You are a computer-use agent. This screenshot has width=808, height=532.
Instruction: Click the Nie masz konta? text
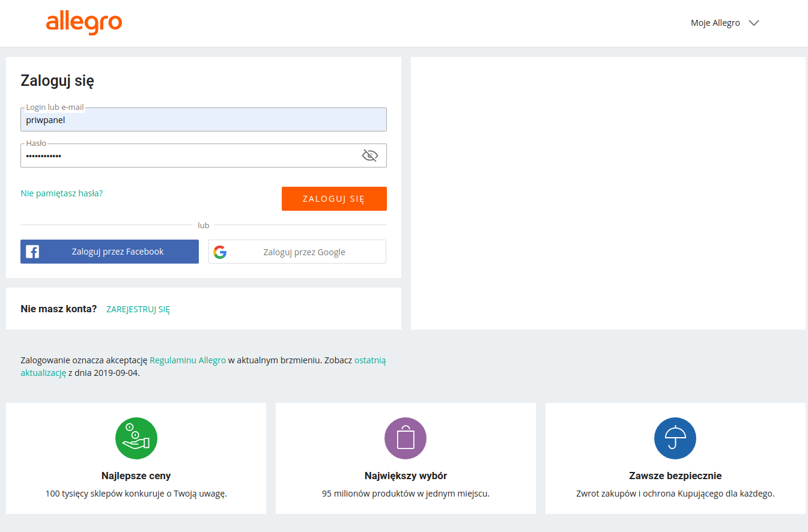(59, 309)
